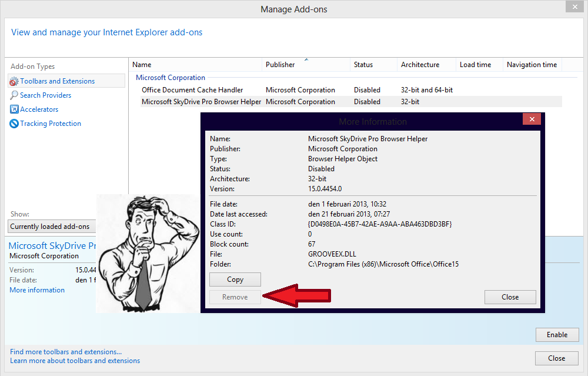Sort list by Name column header
This screenshot has height=376, width=588.
[x=195, y=65]
